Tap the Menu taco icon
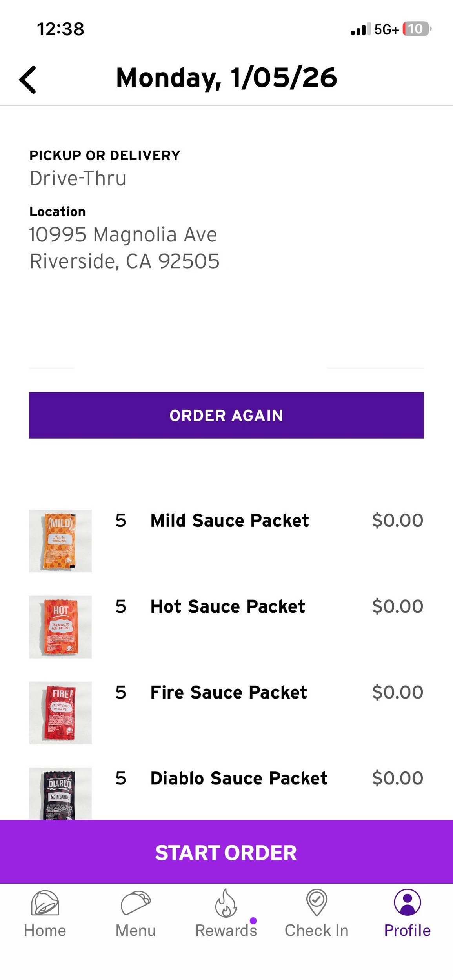This screenshot has height=980, width=453. [x=136, y=903]
